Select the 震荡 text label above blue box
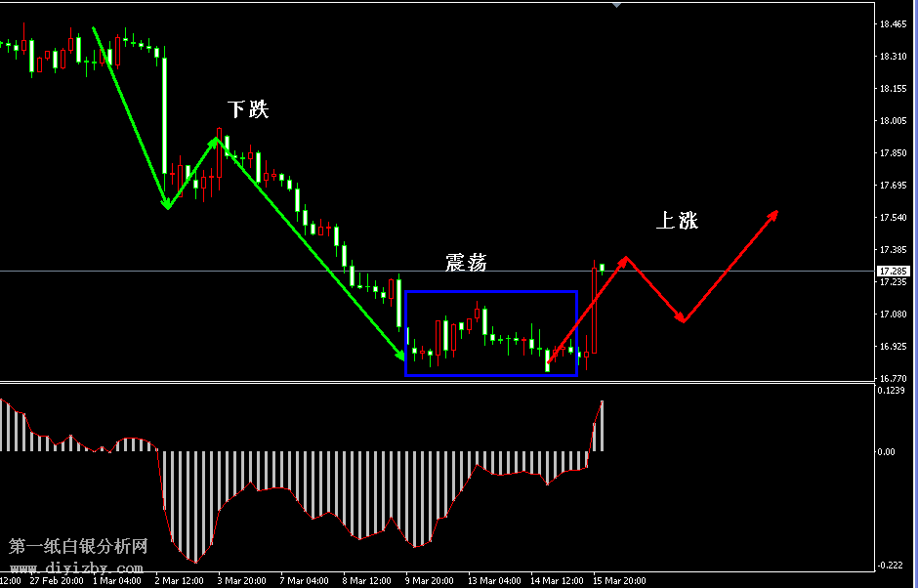Image resolution: width=918 pixels, height=588 pixels. click(x=466, y=262)
